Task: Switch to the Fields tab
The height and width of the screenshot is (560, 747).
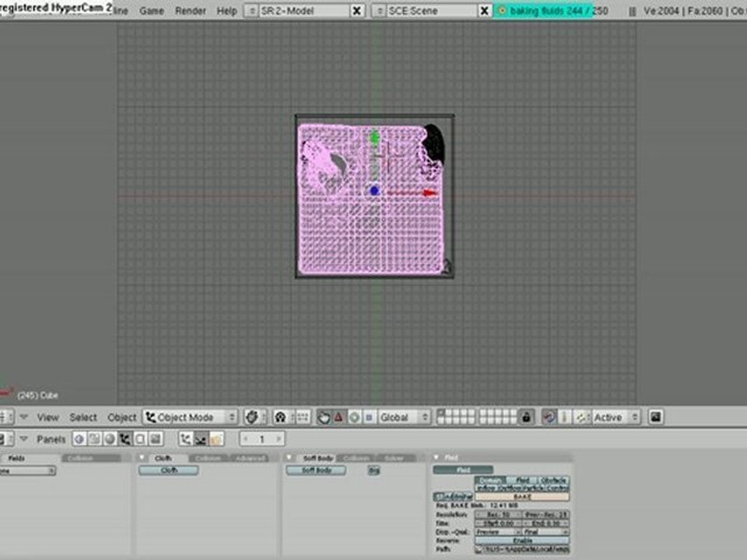Action: pyautogui.click(x=16, y=458)
